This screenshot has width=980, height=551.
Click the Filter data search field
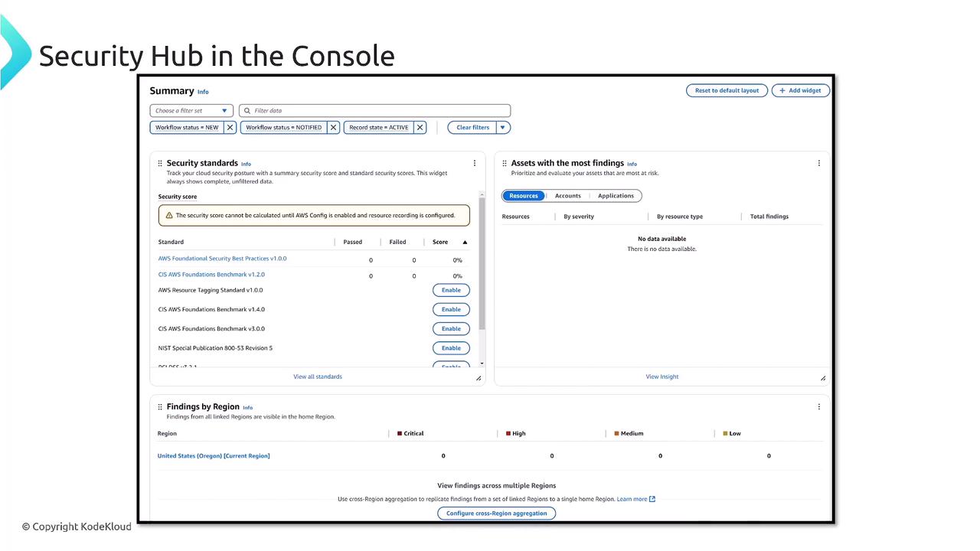tap(374, 111)
